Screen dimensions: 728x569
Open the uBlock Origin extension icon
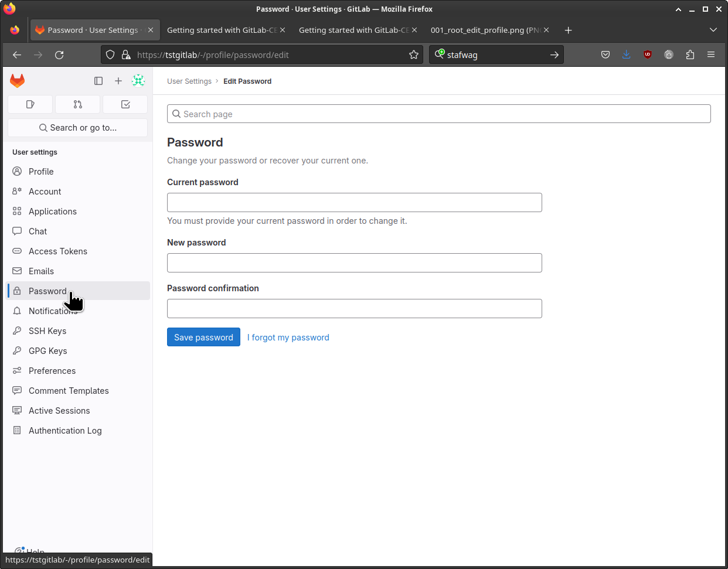[x=648, y=55]
